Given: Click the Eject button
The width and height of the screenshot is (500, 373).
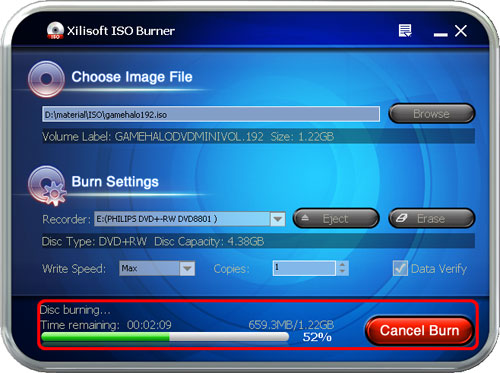Looking at the screenshot, I should [x=336, y=219].
